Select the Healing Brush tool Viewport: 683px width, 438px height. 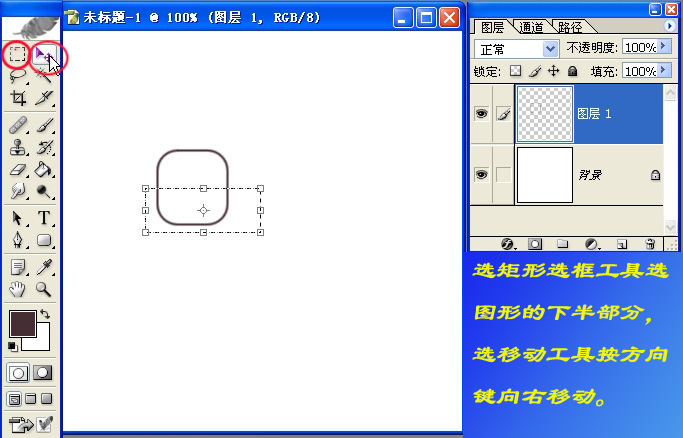[17, 126]
